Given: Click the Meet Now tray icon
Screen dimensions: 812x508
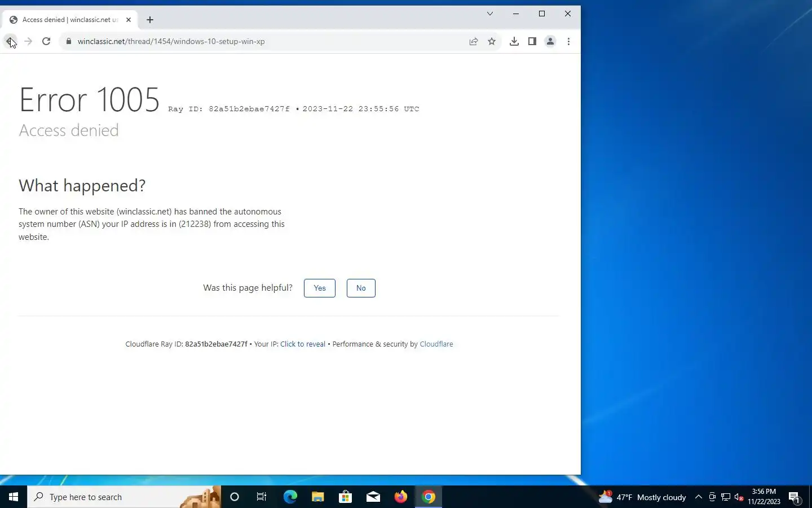Looking at the screenshot, I should (712, 497).
